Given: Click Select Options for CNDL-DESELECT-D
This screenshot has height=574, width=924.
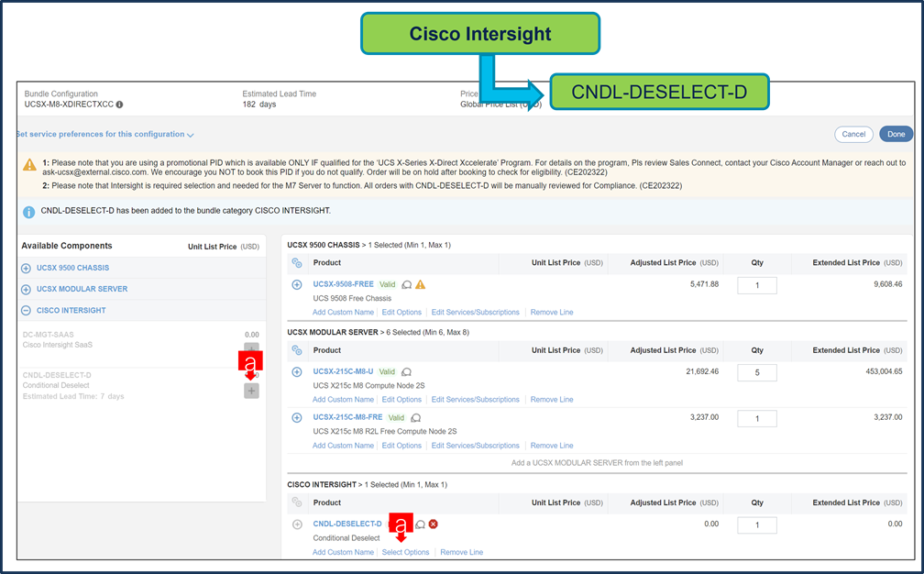Looking at the screenshot, I should pos(405,552).
